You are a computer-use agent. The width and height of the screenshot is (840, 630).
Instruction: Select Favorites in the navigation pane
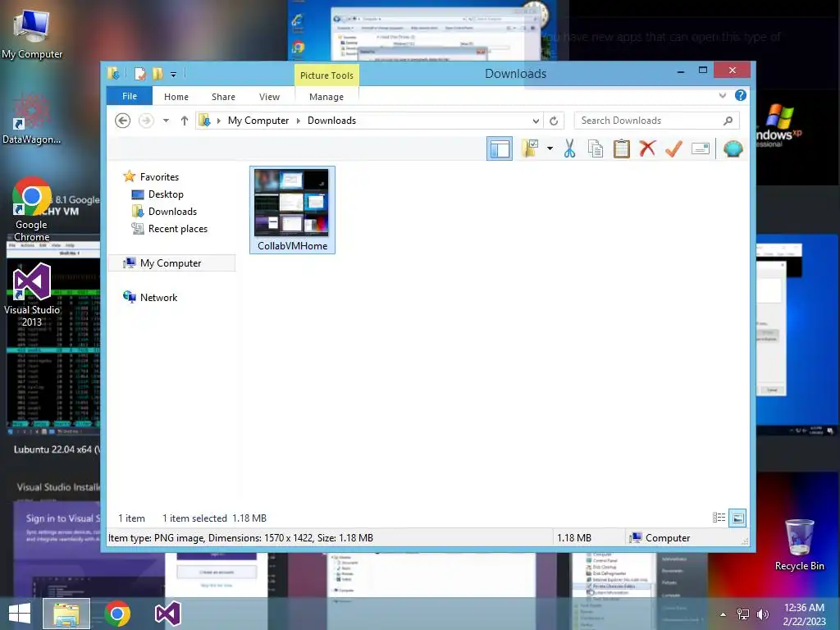[159, 177]
